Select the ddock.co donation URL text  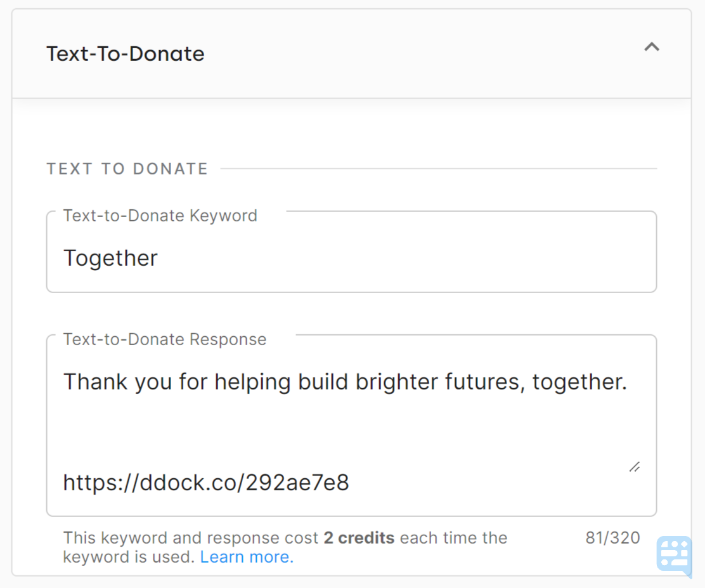point(205,483)
